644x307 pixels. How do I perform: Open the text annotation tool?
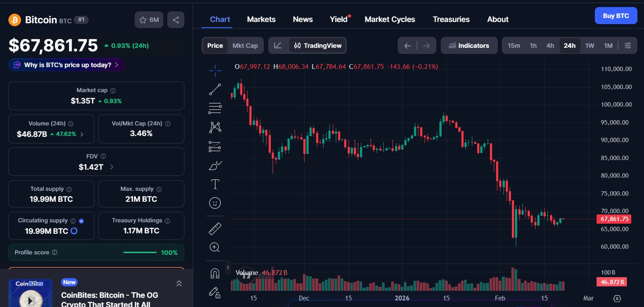[215, 184]
